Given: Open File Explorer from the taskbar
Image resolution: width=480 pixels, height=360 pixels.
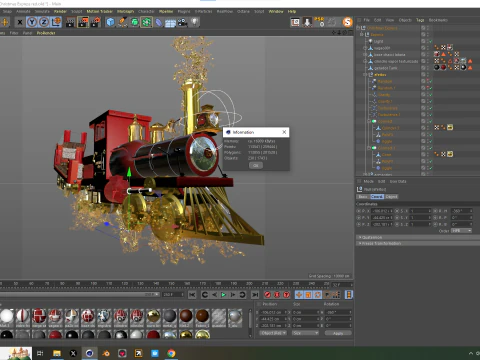Looking at the screenshot, I should pyautogui.click(x=57, y=353).
